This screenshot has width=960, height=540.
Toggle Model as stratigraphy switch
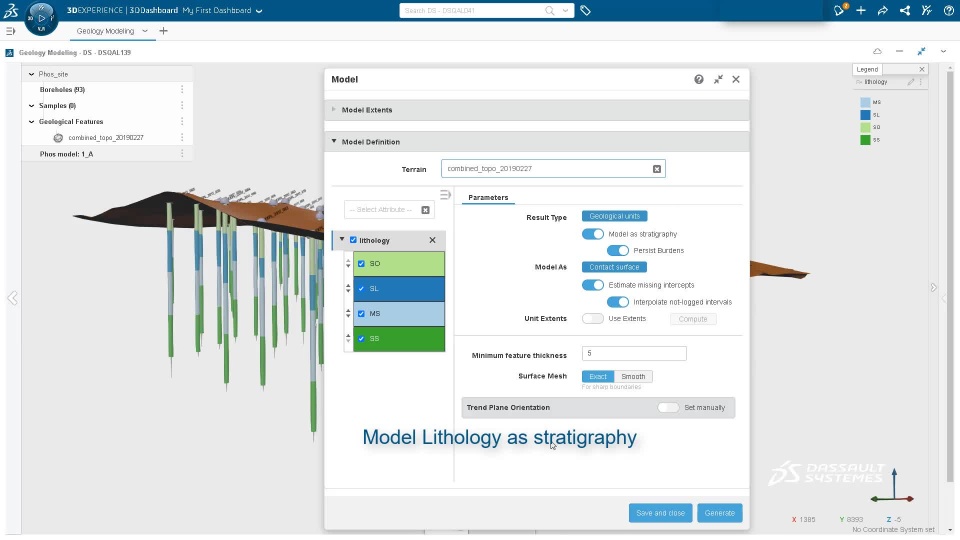click(x=593, y=234)
